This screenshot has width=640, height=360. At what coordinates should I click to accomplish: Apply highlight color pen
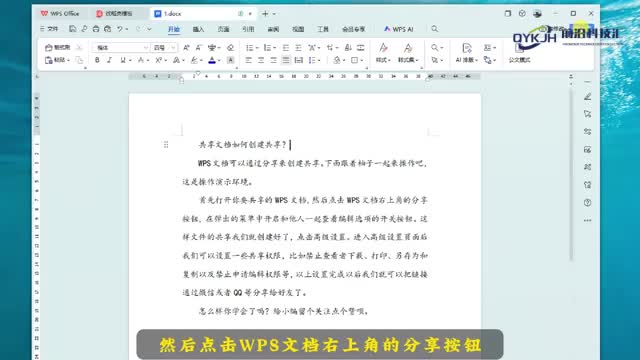(194, 60)
